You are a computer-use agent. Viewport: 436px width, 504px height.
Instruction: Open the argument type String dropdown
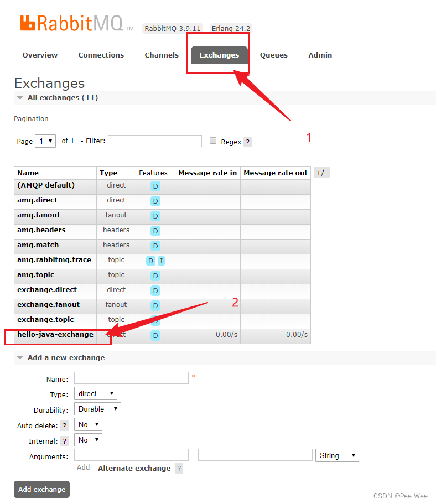coord(337,455)
